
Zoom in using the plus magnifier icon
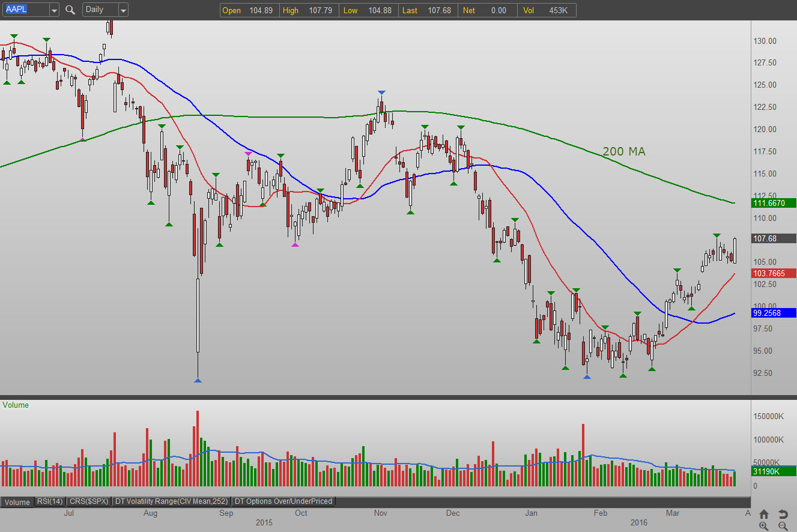pos(763,526)
